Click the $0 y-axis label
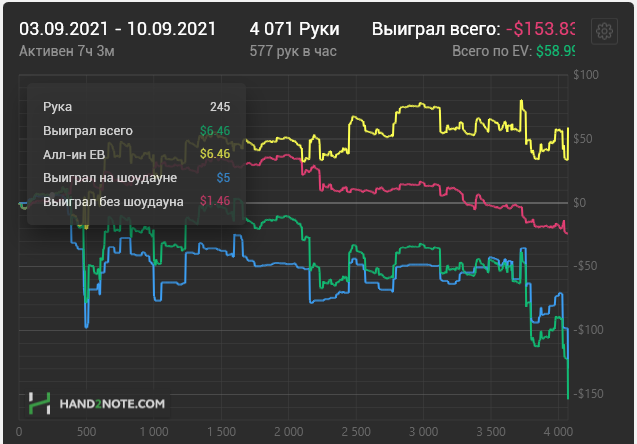The image size is (637, 444). click(579, 202)
